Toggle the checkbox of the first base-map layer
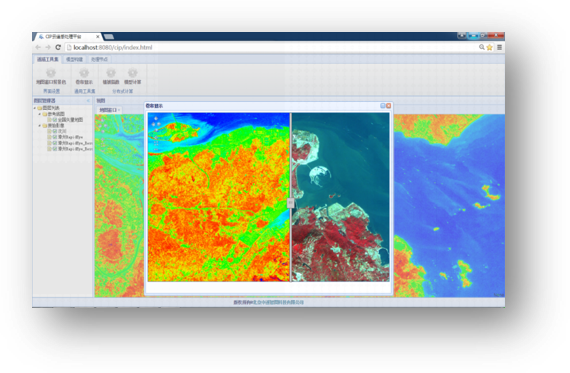The height and width of the screenshot is (373, 570). point(55,120)
